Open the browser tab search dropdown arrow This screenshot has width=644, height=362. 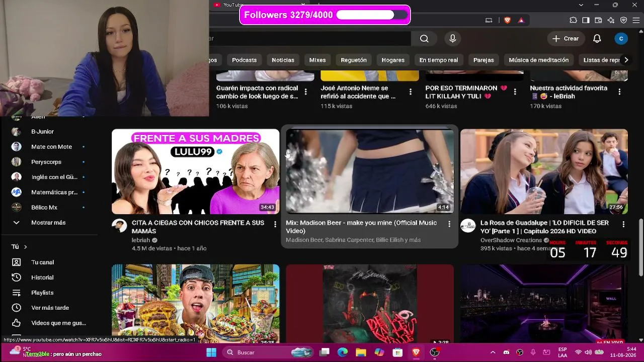point(581,5)
